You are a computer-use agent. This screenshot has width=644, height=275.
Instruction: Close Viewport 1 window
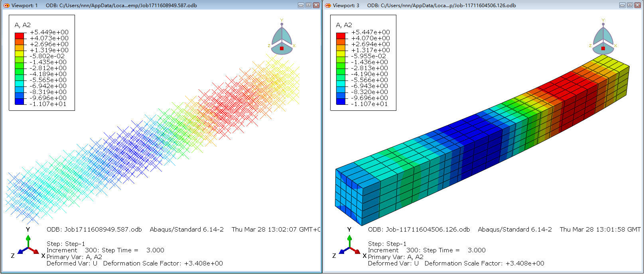coord(316,5)
